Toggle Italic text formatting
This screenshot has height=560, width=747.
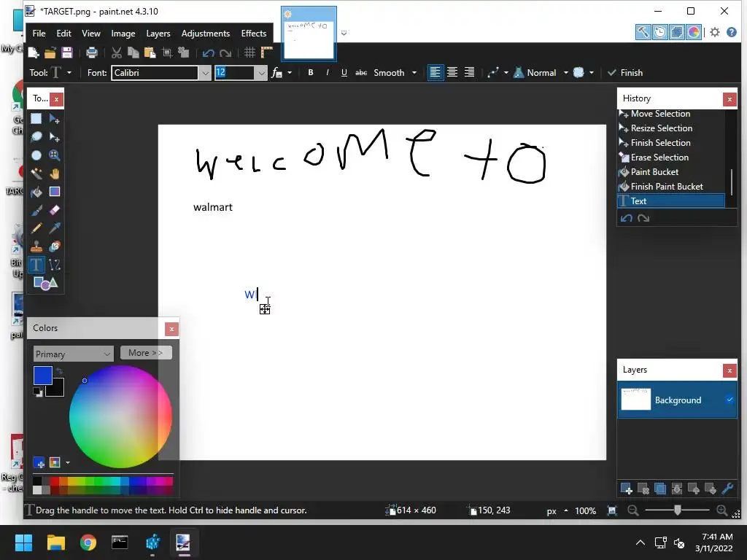click(328, 72)
